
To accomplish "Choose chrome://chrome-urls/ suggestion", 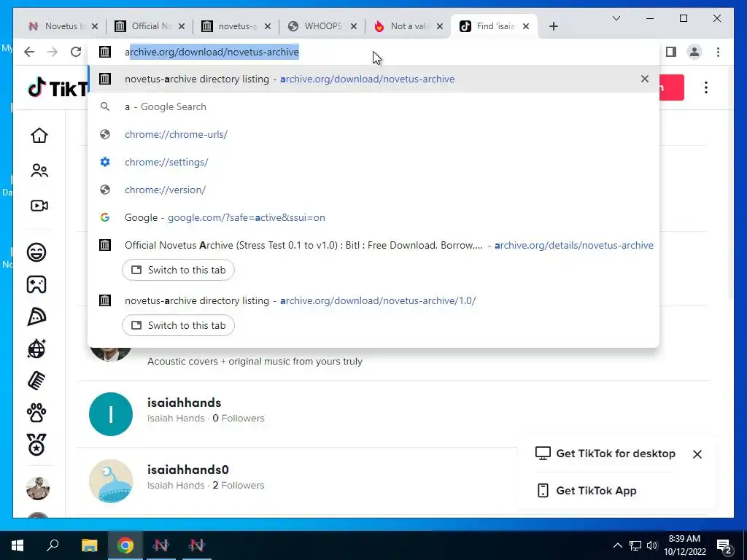I will point(373,134).
